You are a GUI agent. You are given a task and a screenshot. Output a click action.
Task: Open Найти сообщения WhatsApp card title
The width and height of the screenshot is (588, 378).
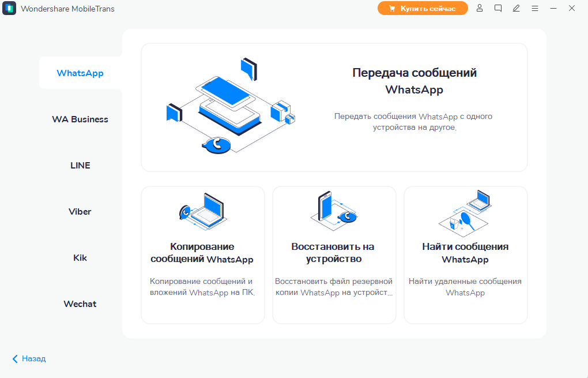tap(465, 253)
